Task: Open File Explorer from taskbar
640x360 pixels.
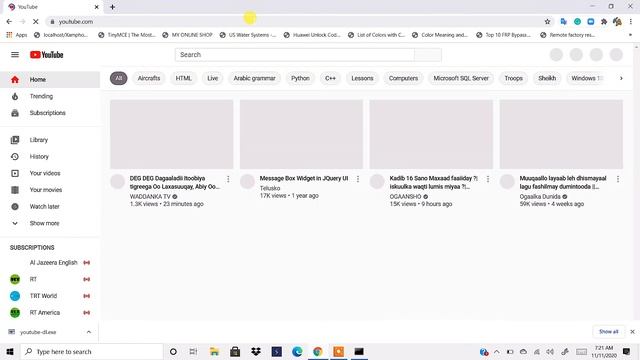Action: [214, 351]
